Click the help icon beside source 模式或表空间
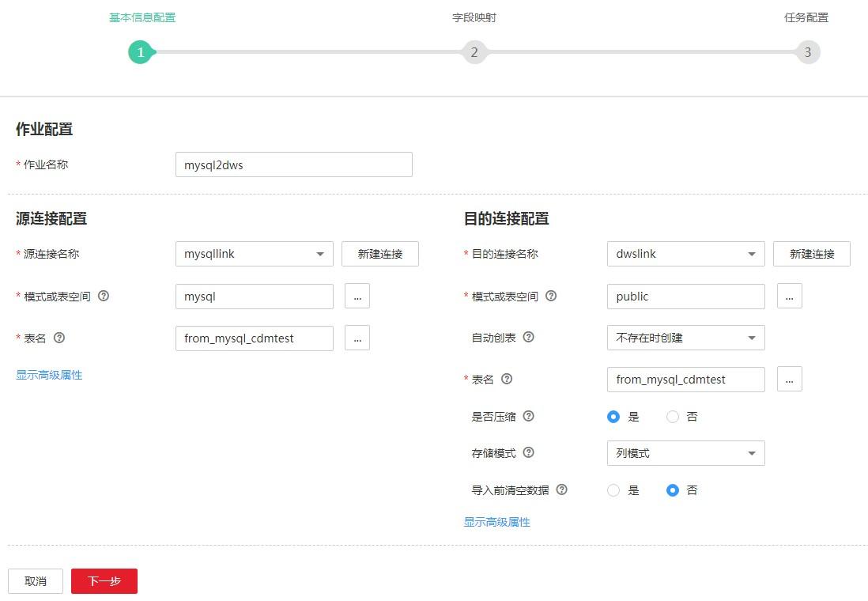The image size is (868, 601). coord(104,296)
